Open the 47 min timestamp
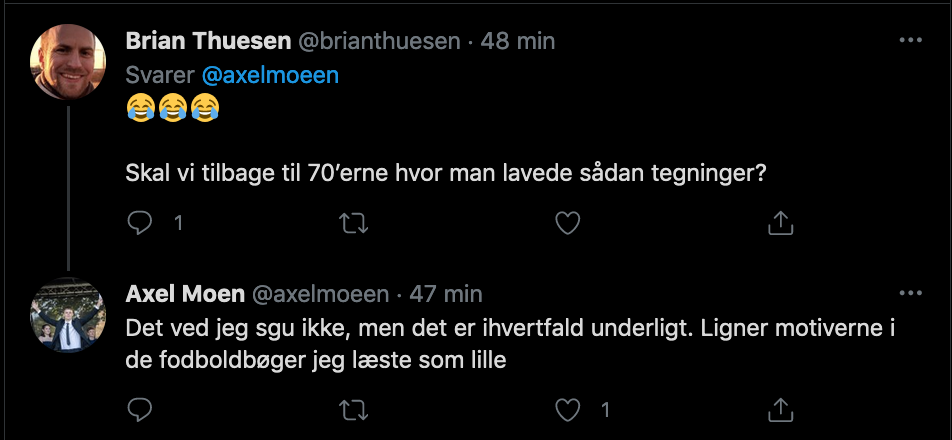The width and height of the screenshot is (952, 440). (445, 294)
